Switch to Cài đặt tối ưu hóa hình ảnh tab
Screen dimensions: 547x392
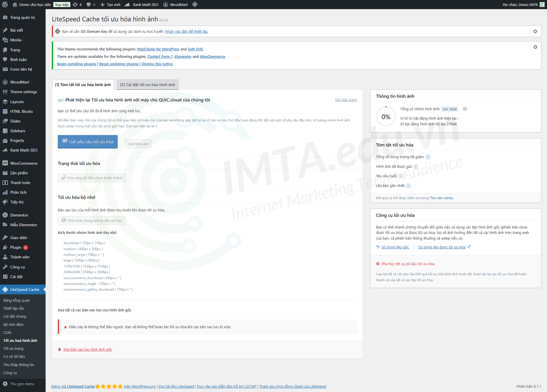pyautogui.click(x=148, y=85)
